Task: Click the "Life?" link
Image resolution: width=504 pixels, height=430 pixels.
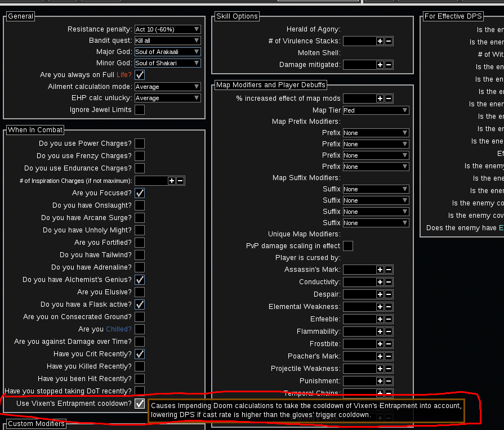Action: (125, 74)
